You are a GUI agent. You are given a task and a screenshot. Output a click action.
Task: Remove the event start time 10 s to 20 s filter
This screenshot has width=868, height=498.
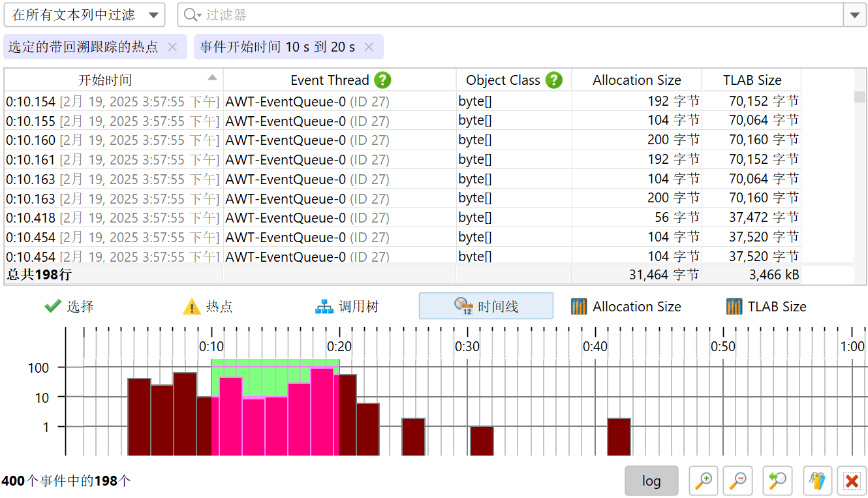(369, 47)
